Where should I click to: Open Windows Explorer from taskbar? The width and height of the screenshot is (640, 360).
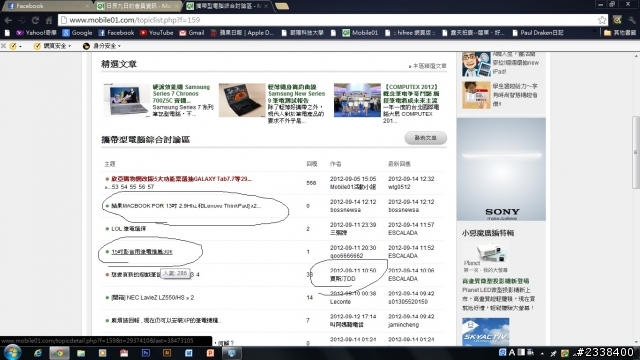pos(81,353)
